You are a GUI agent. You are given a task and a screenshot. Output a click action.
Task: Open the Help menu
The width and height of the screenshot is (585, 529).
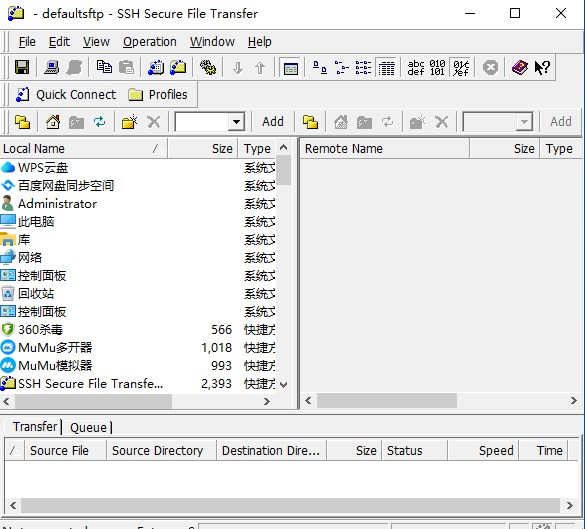click(x=260, y=42)
